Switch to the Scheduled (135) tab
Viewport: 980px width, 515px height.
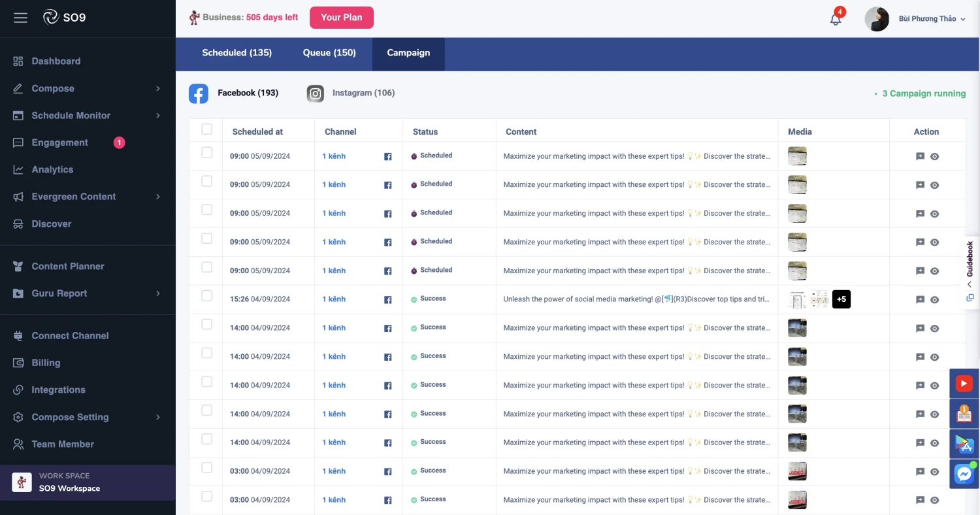237,53
